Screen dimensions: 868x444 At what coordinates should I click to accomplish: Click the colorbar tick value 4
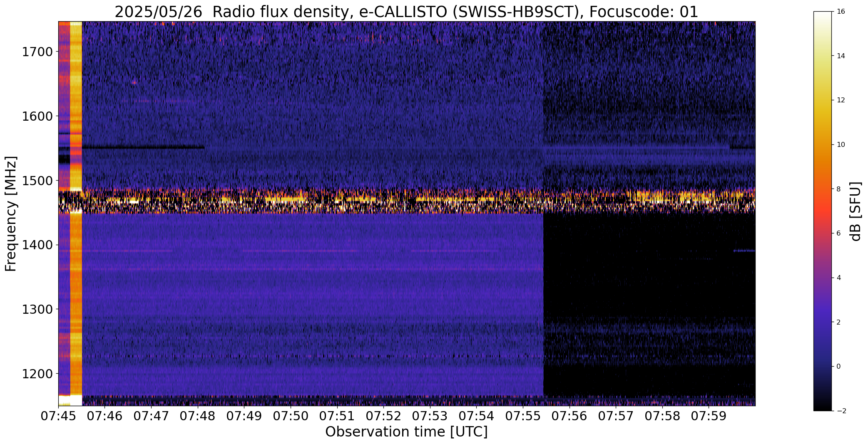[838, 278]
